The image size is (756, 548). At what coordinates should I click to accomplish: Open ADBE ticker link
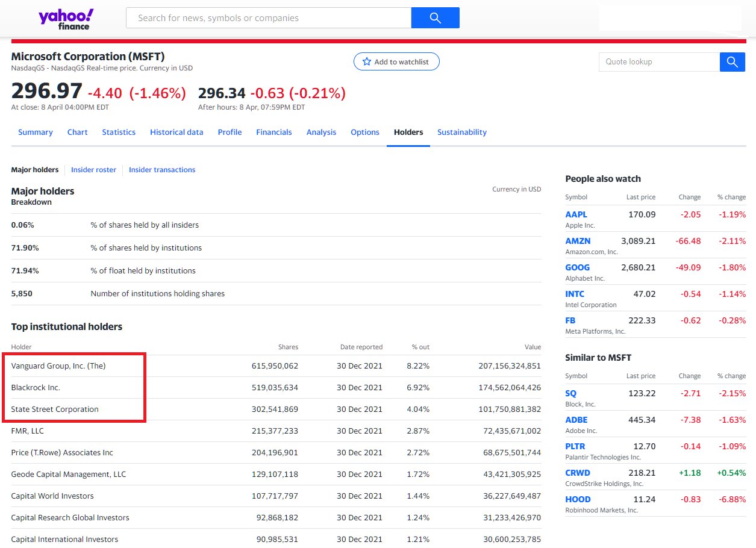click(x=576, y=420)
